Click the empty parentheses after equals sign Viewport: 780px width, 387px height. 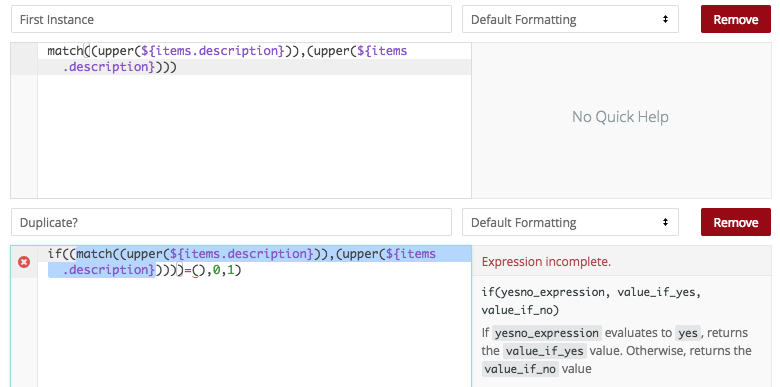(x=198, y=270)
